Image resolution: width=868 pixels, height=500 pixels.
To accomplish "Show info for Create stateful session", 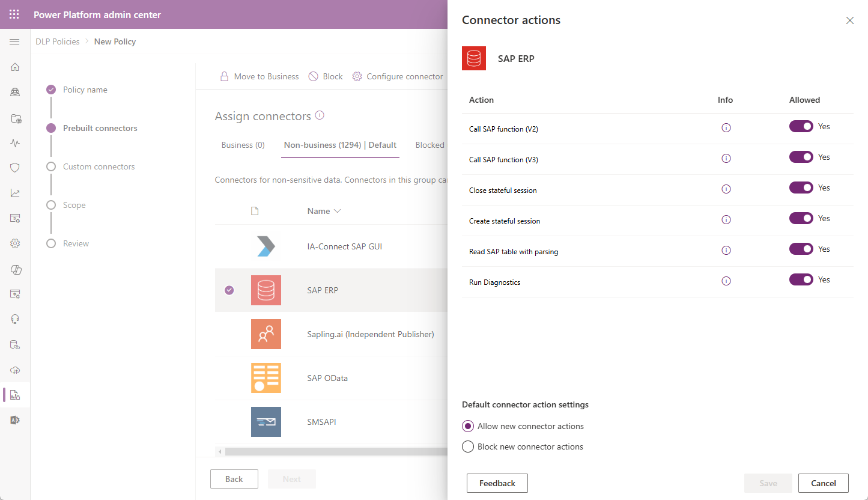I will click(x=726, y=220).
